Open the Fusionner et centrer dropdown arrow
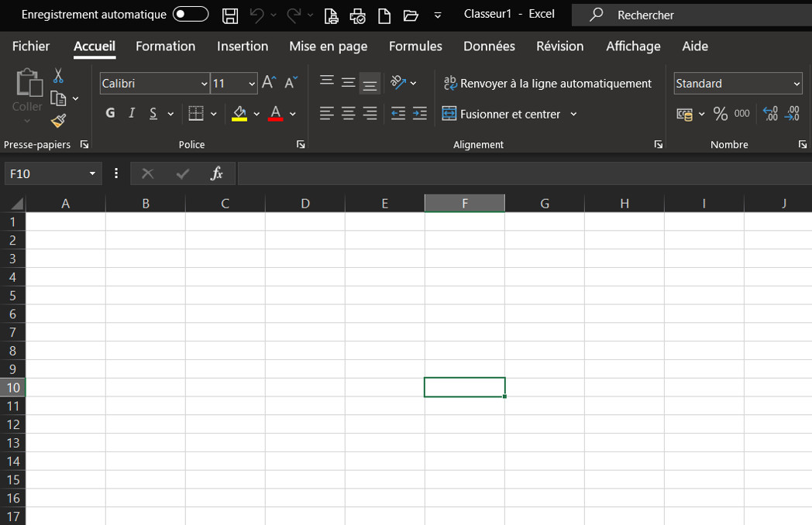The width and height of the screenshot is (812, 525). (574, 114)
